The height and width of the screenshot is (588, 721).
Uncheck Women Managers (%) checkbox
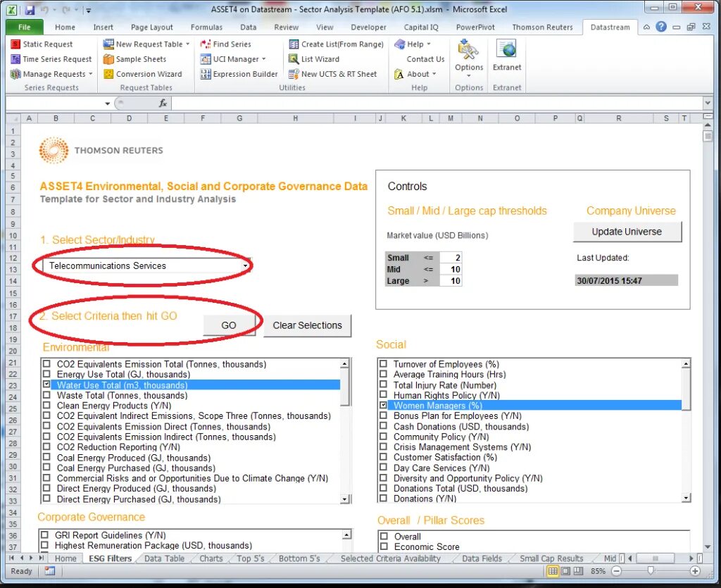pos(383,405)
